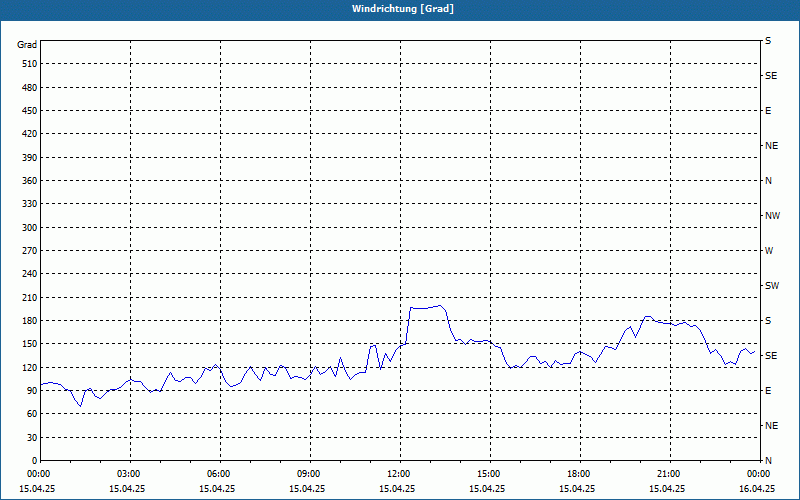Click the SW compass label

[772, 286]
